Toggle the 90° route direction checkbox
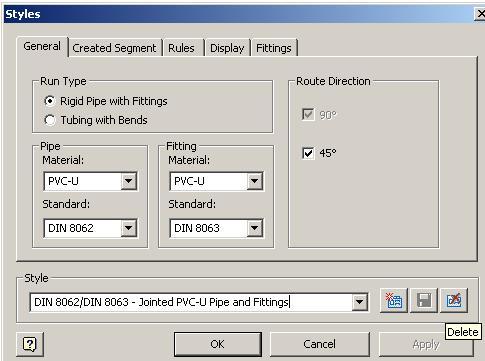Viewport: 485px width, 361px height. click(308, 115)
